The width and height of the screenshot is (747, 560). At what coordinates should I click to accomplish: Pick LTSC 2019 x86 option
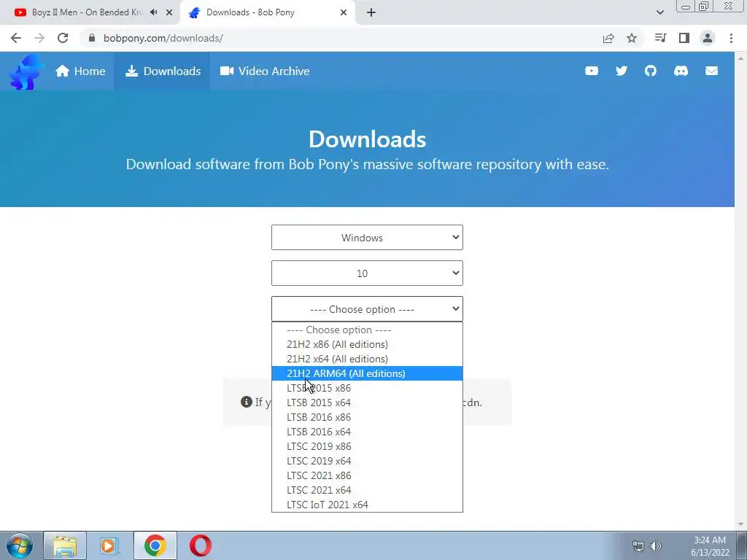(x=367, y=447)
